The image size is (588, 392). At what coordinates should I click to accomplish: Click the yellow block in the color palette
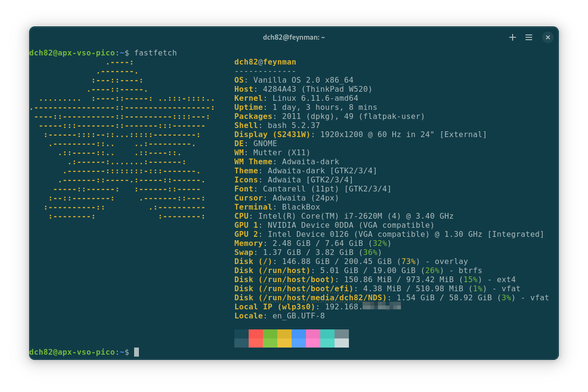click(x=284, y=338)
